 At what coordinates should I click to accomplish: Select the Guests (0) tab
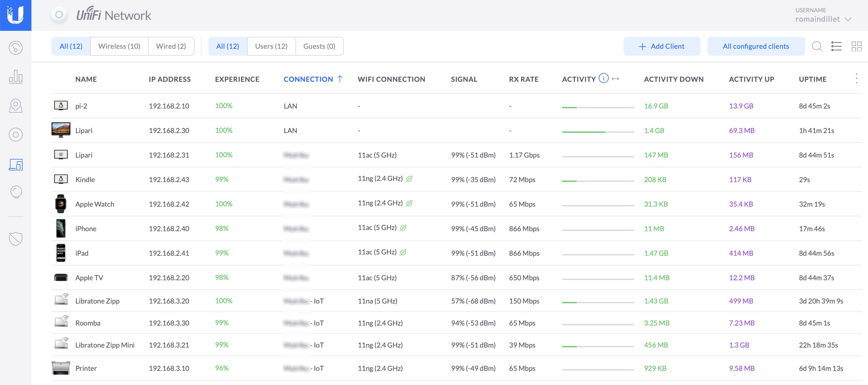[319, 46]
